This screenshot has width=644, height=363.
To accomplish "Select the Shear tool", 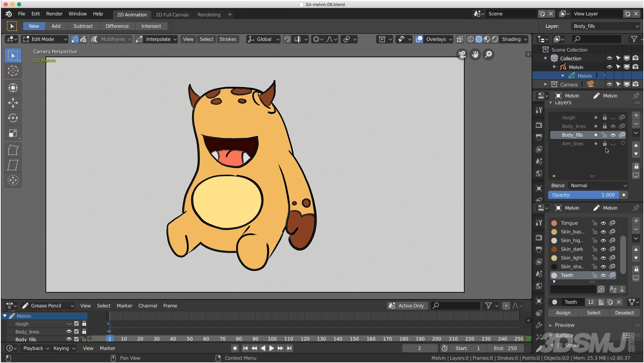I will point(13,165).
